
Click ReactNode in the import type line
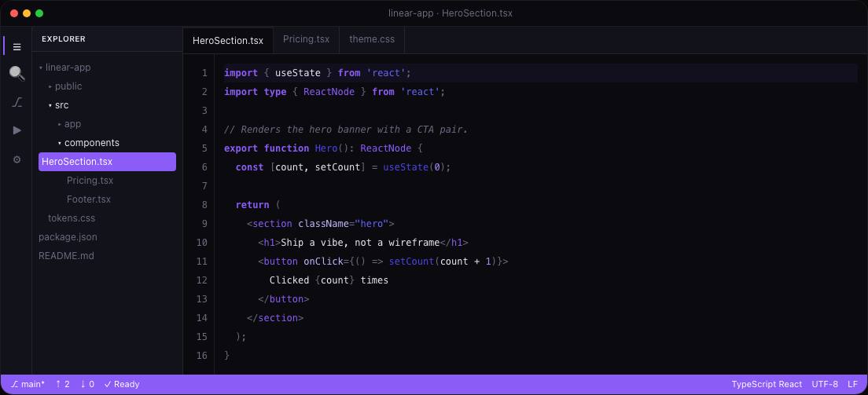[329, 92]
